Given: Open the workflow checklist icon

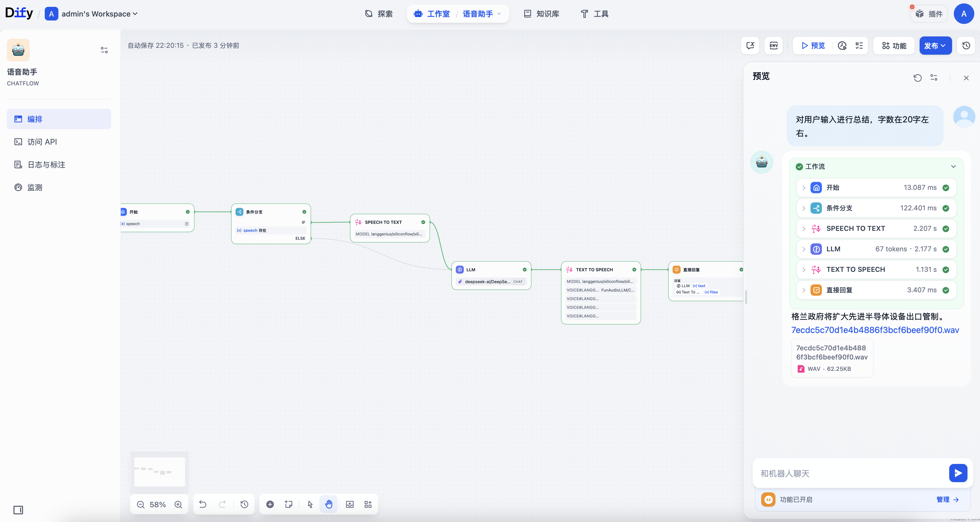Looking at the screenshot, I should tap(859, 46).
